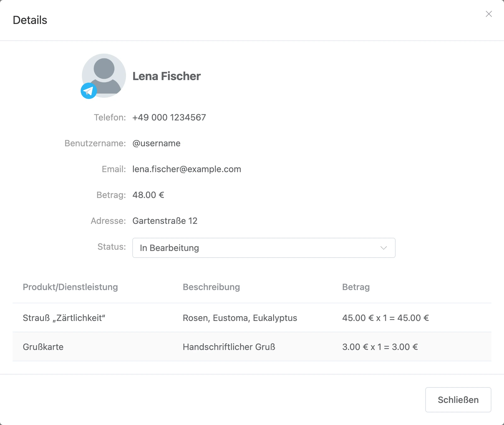The width and height of the screenshot is (504, 425).
Task: Select the Grußkarte product cell
Action: pos(43,347)
